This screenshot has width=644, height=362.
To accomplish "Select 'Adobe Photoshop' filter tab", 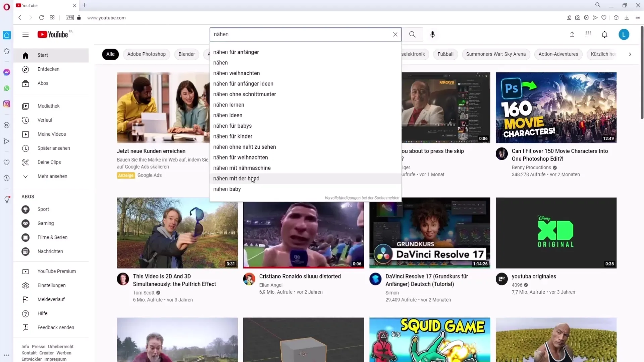I will coord(146,54).
